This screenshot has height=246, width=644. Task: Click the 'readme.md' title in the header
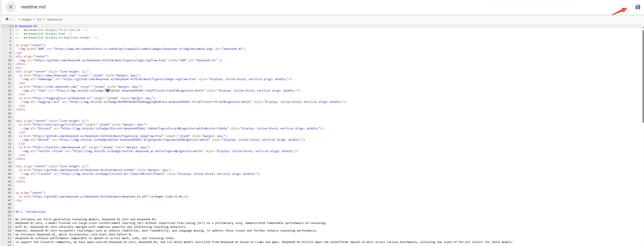pos(33,7)
